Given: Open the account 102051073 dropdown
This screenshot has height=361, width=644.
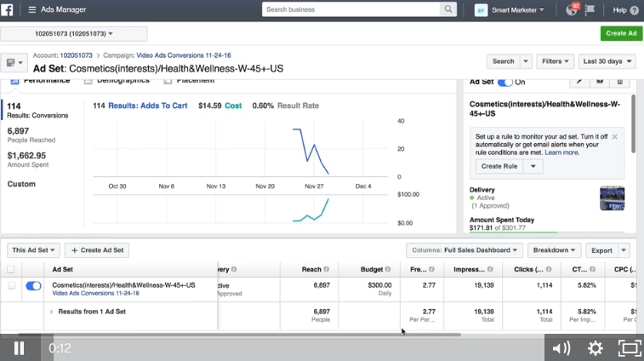Looking at the screenshot, I should 74,34.
